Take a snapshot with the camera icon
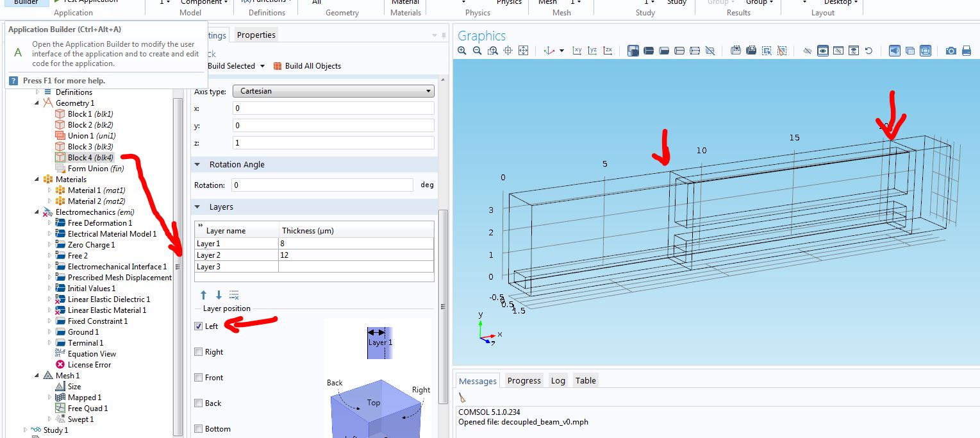The image size is (980, 438). pos(951,51)
